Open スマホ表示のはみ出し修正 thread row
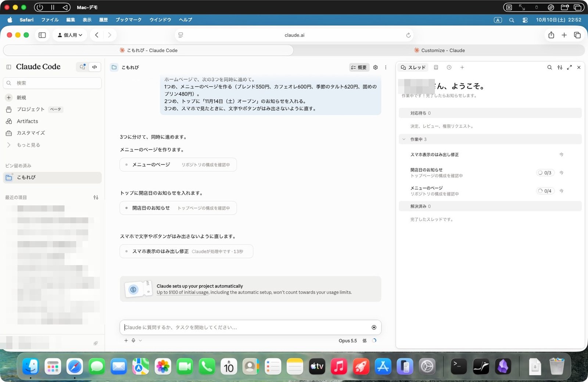The height and width of the screenshot is (382, 588). 490,155
